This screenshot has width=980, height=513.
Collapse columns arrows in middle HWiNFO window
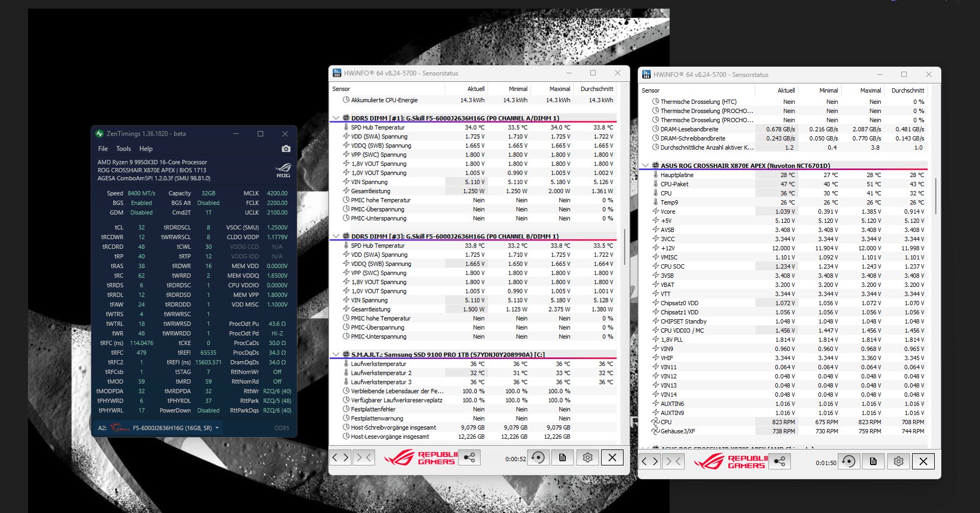point(364,458)
